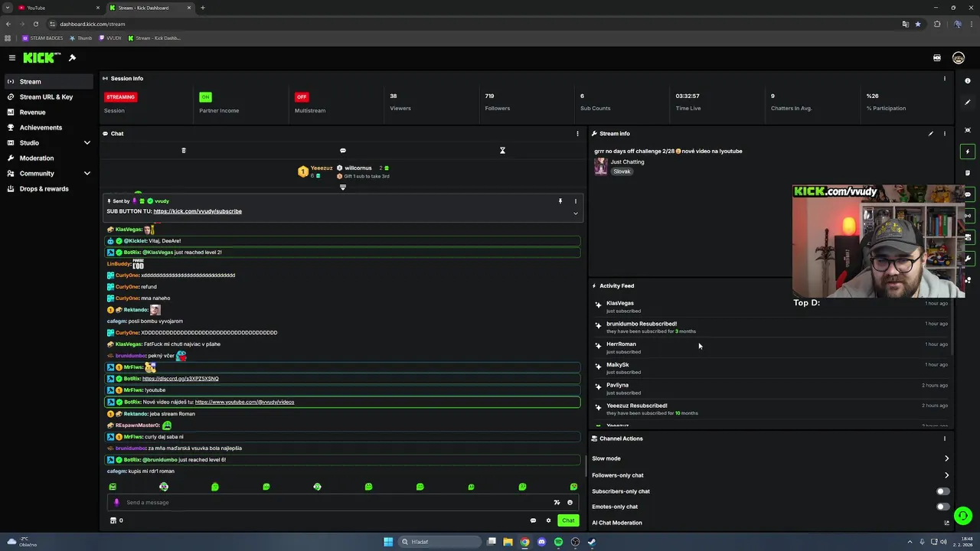Open Spotify from the taskbar
Image resolution: width=980 pixels, height=551 pixels.
pyautogui.click(x=558, y=542)
